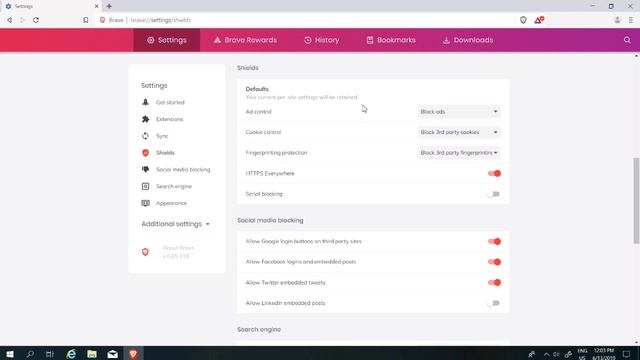Click the settings search magnifier icon
The height and width of the screenshot is (360, 640).
(x=627, y=40)
